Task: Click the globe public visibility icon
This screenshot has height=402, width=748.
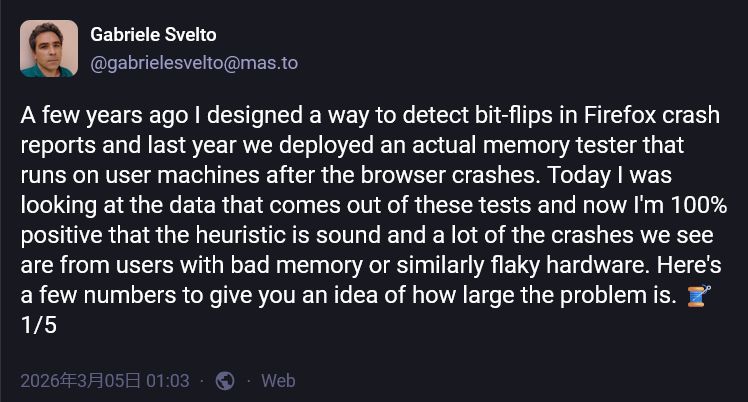Action: (x=225, y=381)
